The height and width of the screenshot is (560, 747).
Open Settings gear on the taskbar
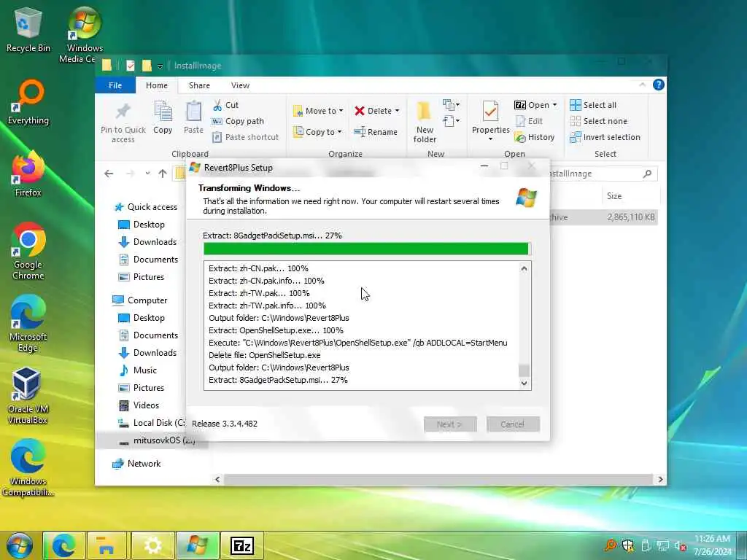pos(152,545)
